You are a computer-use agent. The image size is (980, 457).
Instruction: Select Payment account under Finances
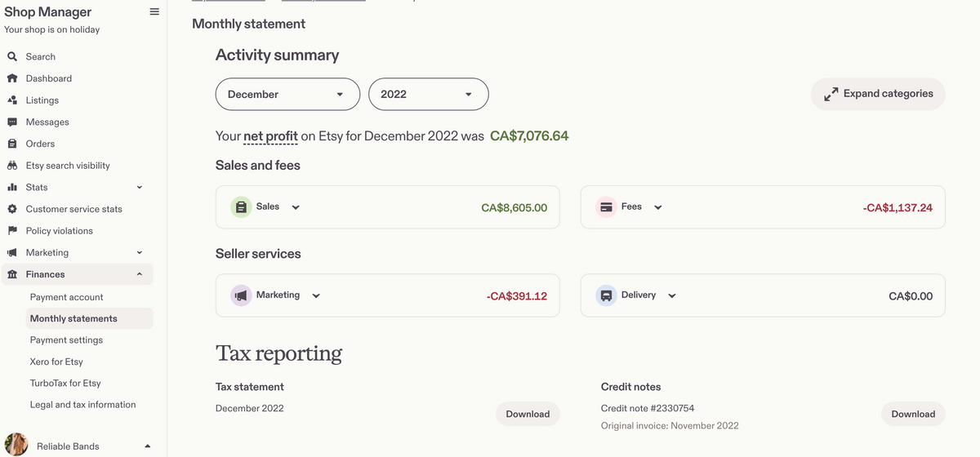coord(67,297)
